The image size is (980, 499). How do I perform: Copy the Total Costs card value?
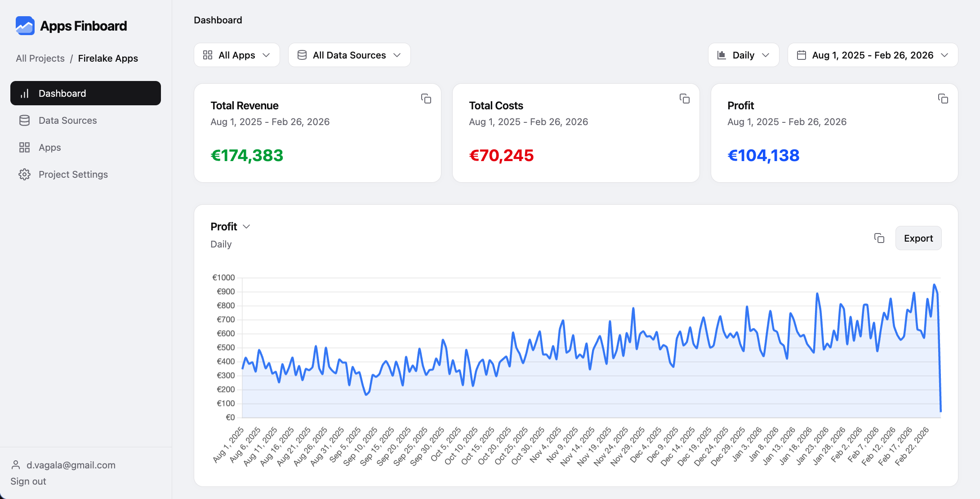coord(684,99)
